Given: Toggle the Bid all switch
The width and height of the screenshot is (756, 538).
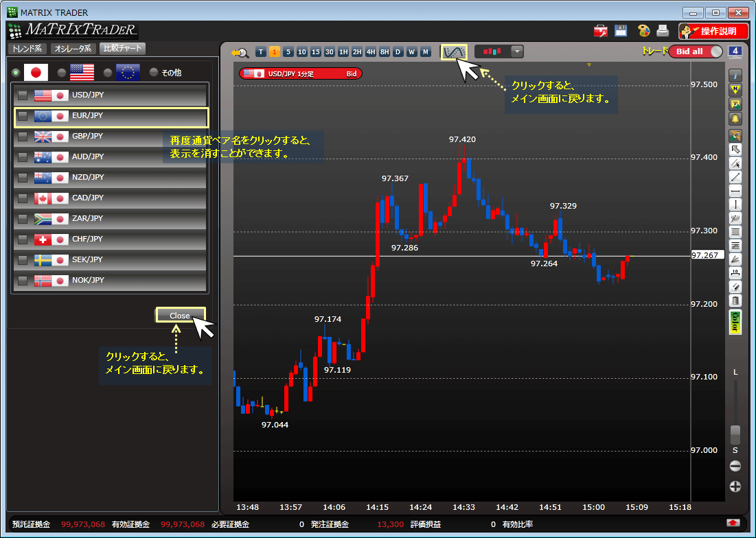Looking at the screenshot, I should coord(696,51).
